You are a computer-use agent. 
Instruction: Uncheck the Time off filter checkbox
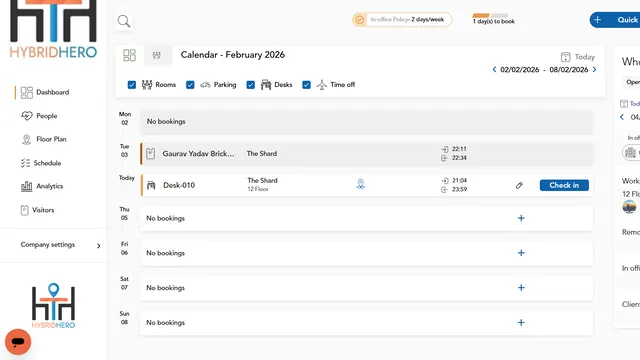pyautogui.click(x=307, y=84)
